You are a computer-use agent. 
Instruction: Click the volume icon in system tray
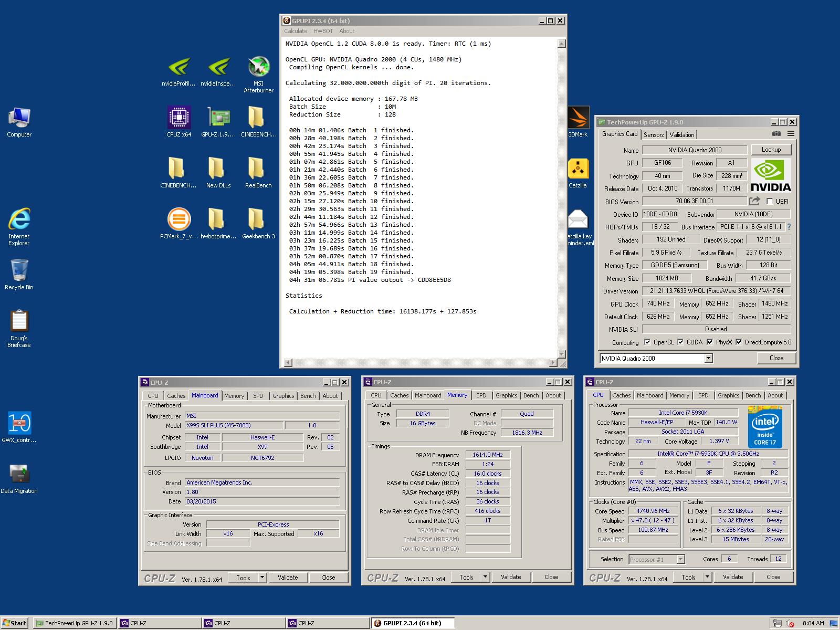(x=790, y=624)
